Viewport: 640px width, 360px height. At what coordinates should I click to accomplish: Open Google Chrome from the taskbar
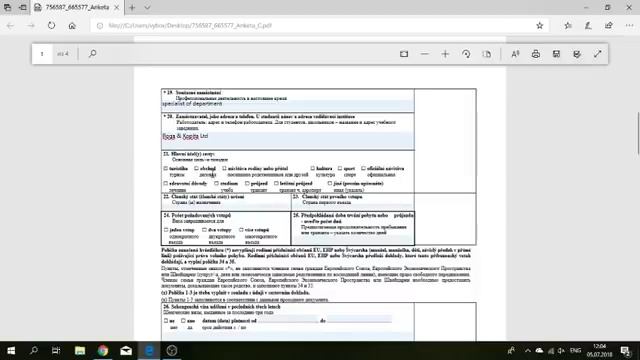coord(103,351)
